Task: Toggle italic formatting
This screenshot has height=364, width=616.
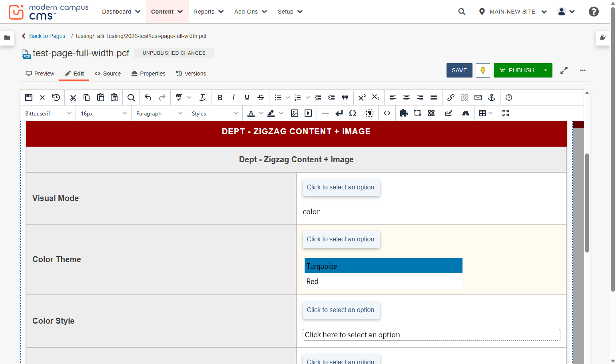Action: tap(233, 97)
